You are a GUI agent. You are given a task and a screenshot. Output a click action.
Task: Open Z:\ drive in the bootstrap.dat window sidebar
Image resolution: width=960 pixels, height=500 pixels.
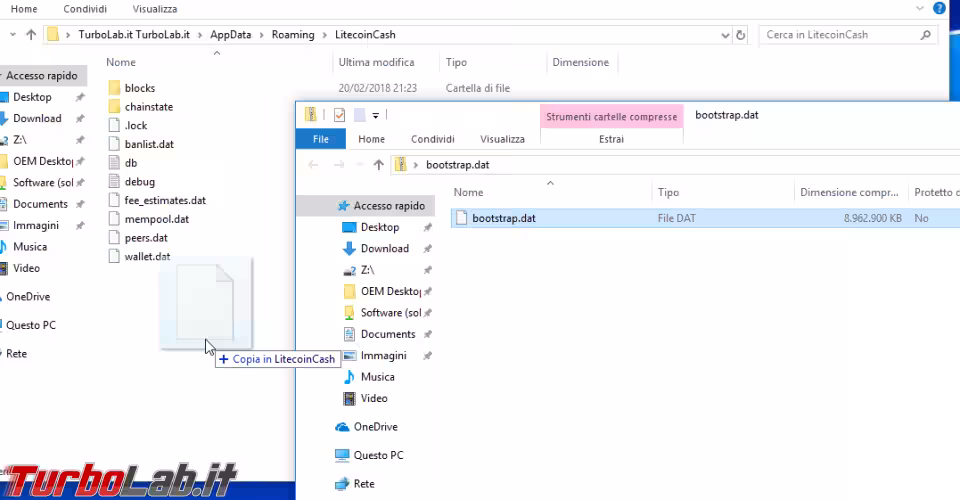(x=367, y=270)
